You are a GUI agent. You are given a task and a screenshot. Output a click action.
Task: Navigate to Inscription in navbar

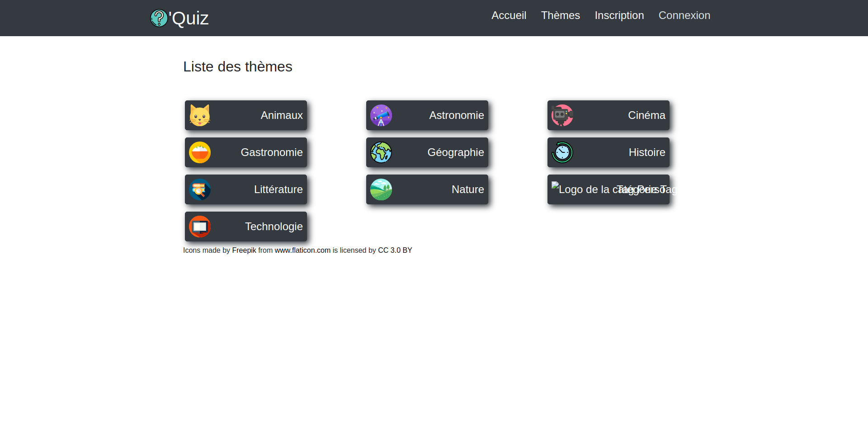(x=619, y=15)
